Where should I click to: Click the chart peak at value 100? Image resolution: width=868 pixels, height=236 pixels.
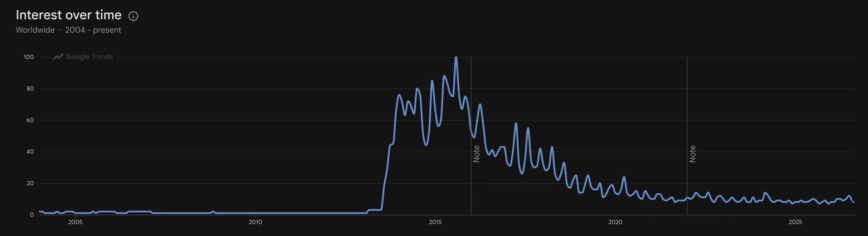pos(456,58)
